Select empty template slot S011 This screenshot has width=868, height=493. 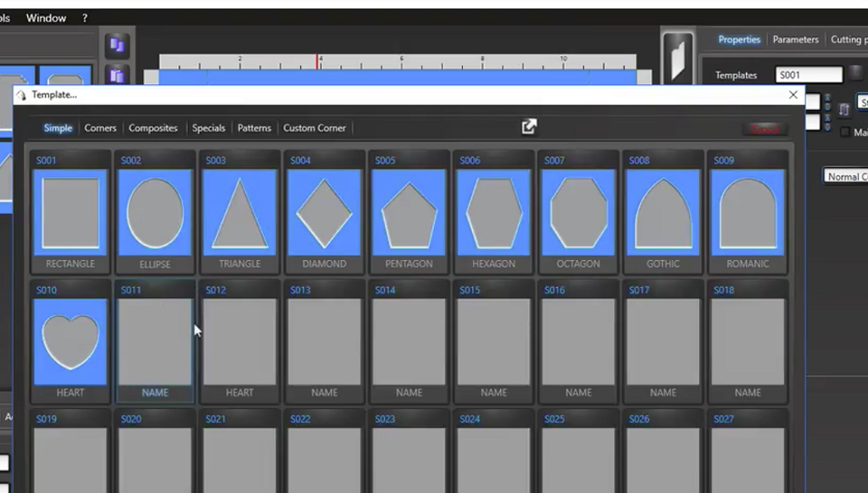pyautogui.click(x=155, y=341)
